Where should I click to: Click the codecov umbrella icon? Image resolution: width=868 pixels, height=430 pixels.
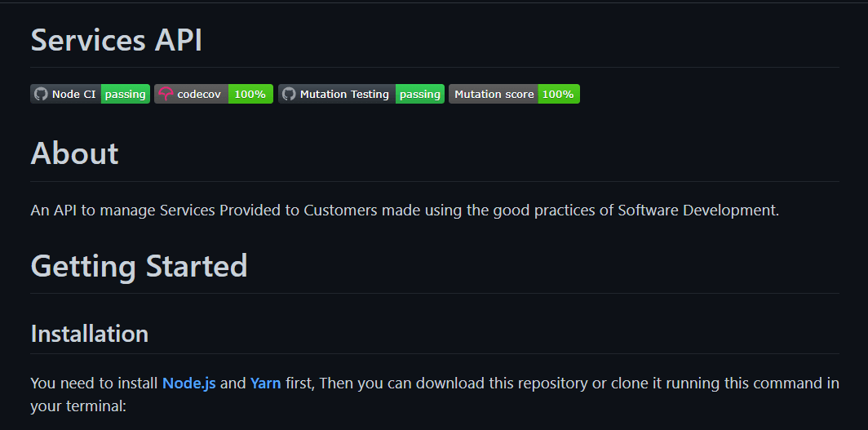(x=166, y=94)
